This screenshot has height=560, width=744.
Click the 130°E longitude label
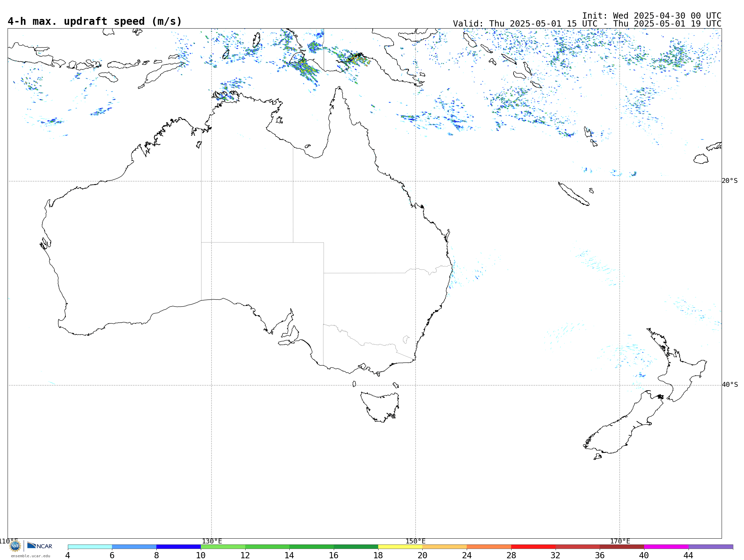[x=212, y=541]
